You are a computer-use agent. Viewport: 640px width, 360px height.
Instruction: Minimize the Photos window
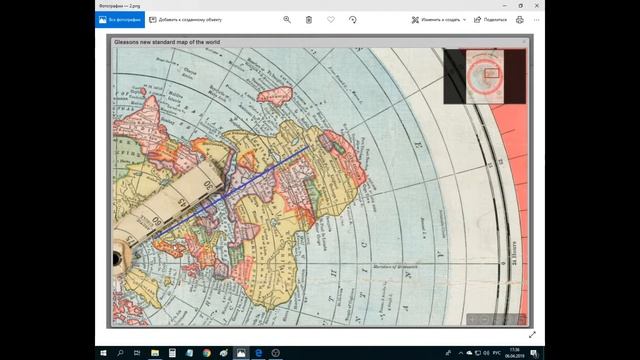point(505,6)
